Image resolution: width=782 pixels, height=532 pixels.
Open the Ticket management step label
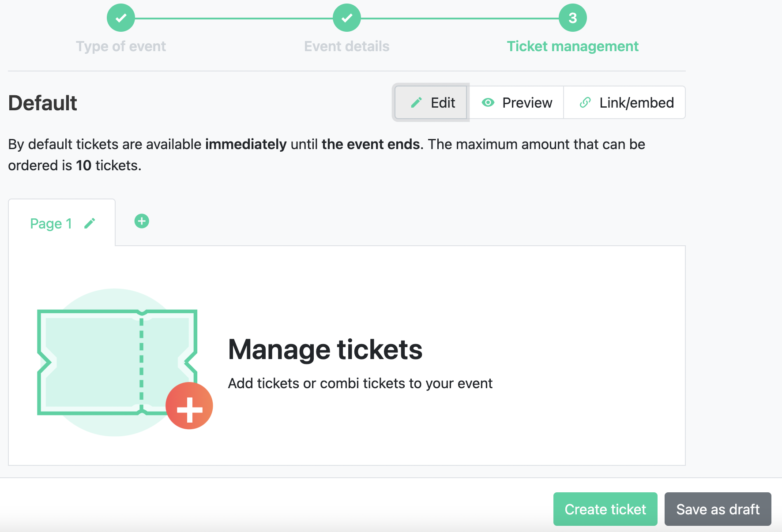[x=573, y=46]
